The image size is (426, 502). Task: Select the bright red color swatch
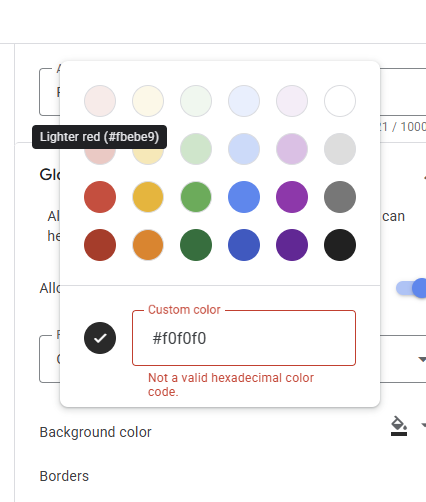pos(100,197)
